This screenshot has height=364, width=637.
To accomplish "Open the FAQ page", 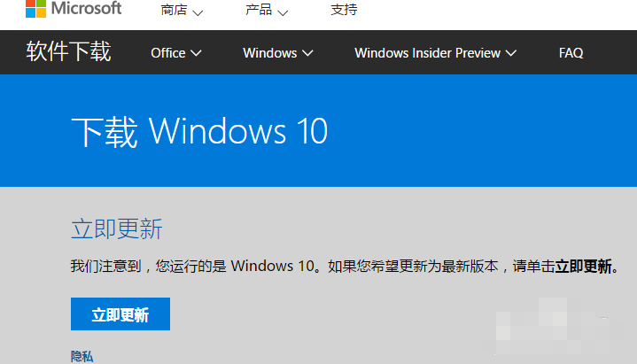I will 571,53.
